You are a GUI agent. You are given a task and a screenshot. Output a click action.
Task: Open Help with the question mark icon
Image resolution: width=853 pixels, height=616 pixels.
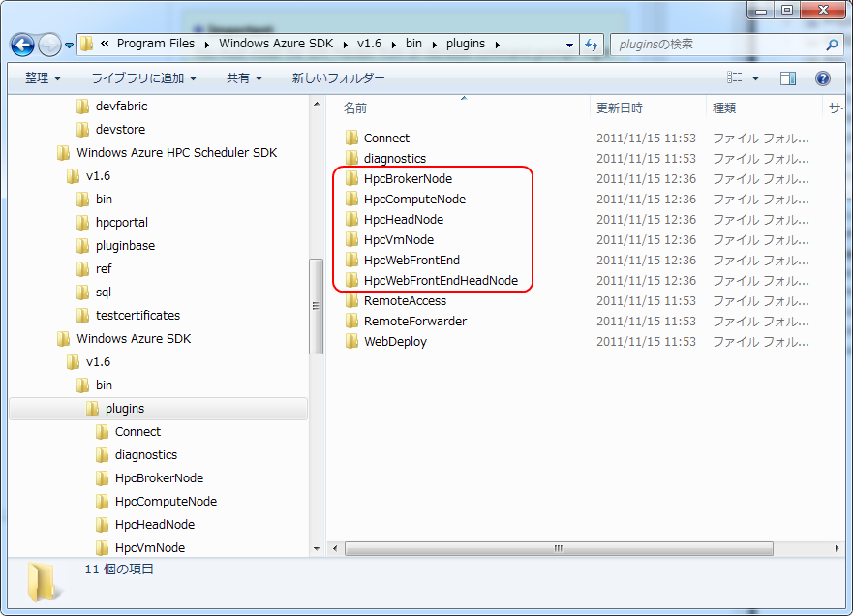(823, 78)
